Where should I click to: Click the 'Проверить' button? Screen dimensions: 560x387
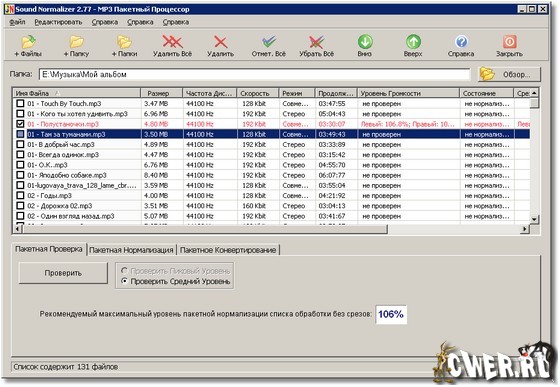(63, 273)
